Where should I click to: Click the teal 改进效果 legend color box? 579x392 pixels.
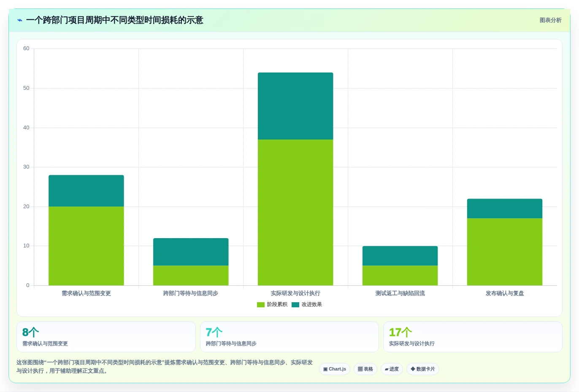point(295,305)
